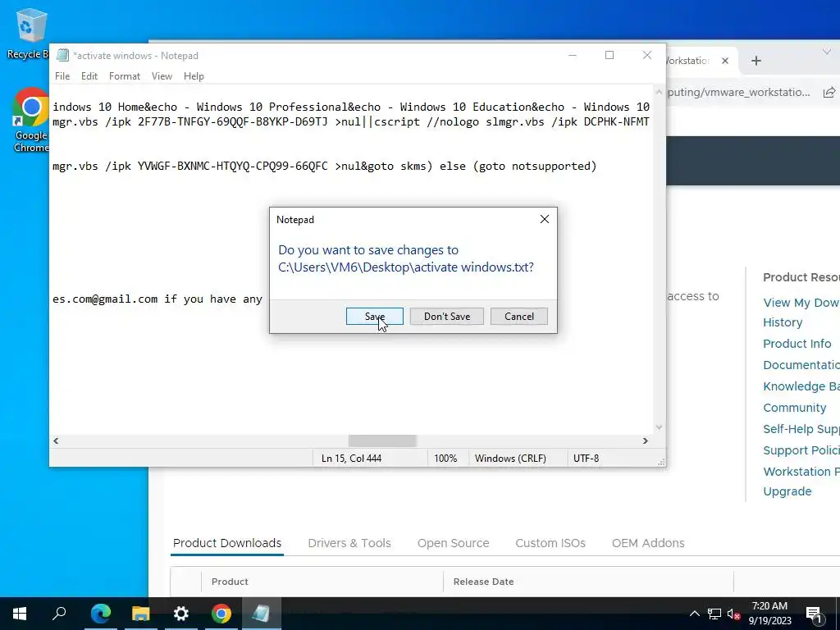Click UTF-8 encoding in status bar

[x=586, y=458]
